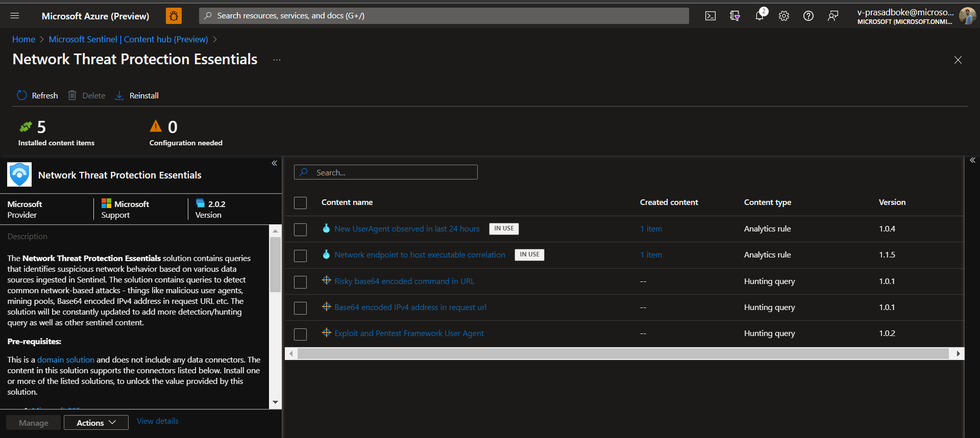Open the feedback icon in the top bar
This screenshot has height=438, width=980.
point(833,16)
